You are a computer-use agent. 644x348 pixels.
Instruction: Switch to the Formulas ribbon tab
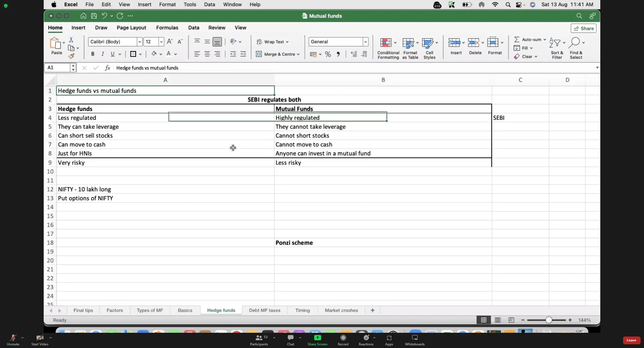pyautogui.click(x=167, y=28)
